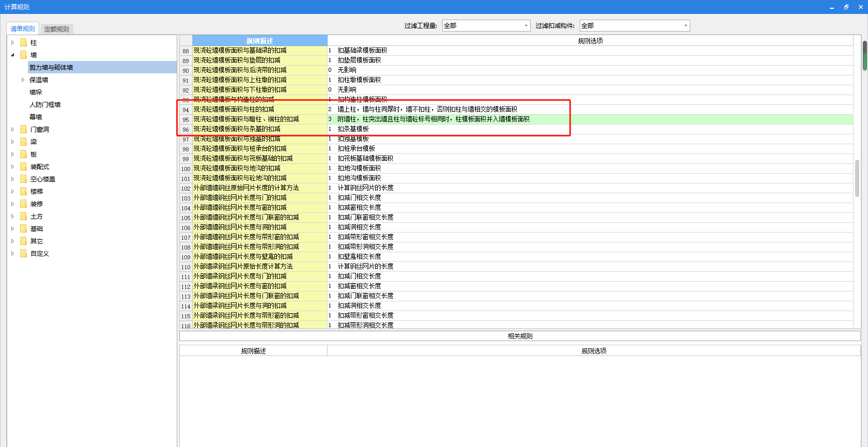Screen dimensions: 868x447
Task: Select 幕墙 in the tree
Action: [x=36, y=117]
